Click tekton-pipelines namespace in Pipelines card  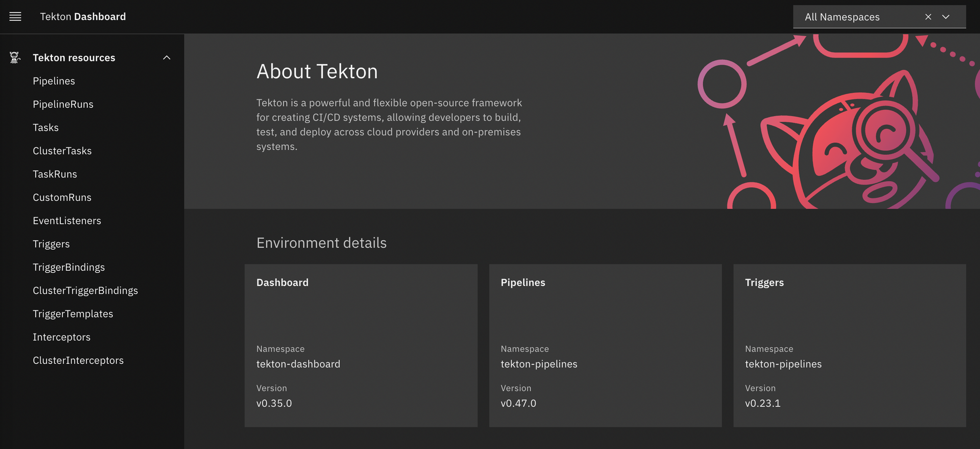[539, 364]
